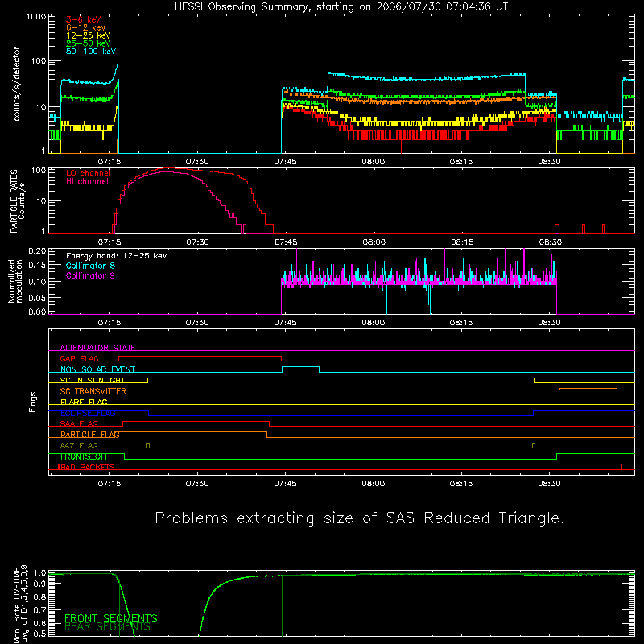Click the Normalized modulation y-axis title
Viewport: 644px width, 644px height.
pyautogui.click(x=14, y=281)
